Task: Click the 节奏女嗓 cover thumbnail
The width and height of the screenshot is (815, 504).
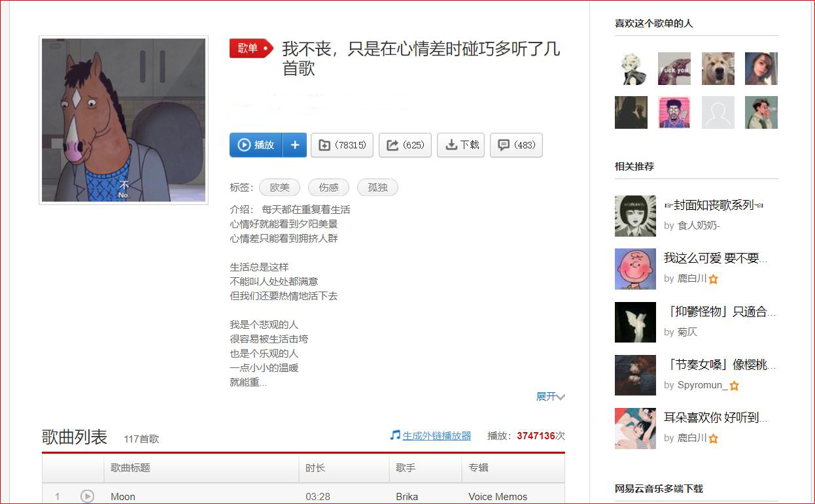Action: (635, 375)
